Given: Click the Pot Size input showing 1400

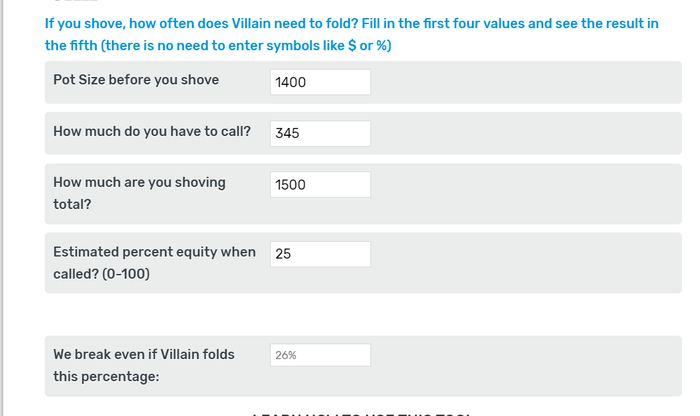Looking at the screenshot, I should click(320, 82).
